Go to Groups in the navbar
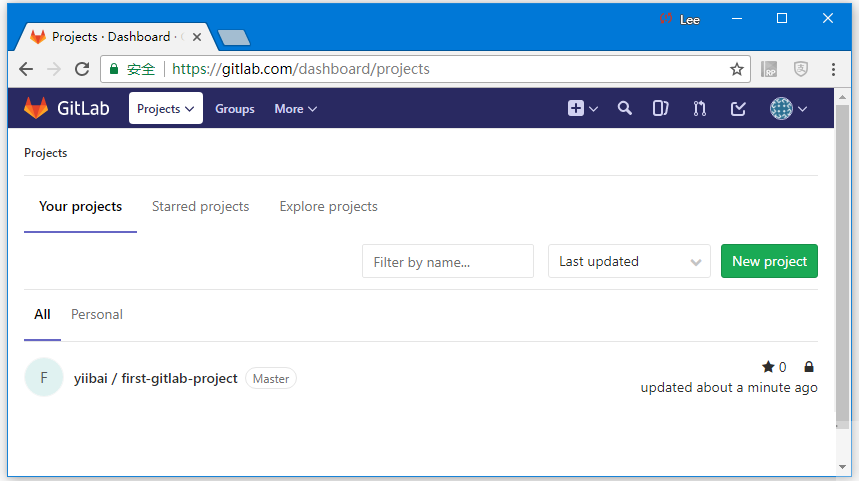Image resolution: width=859 pixels, height=481 pixels. (x=234, y=109)
